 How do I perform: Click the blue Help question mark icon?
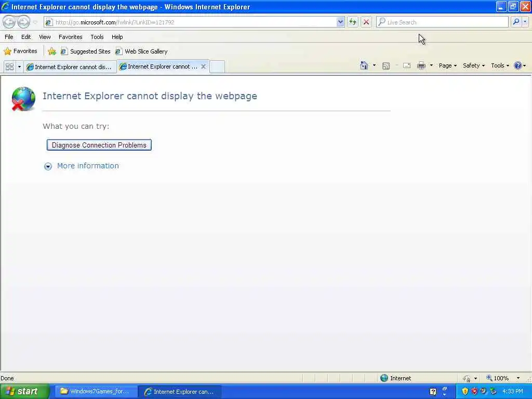click(x=518, y=65)
